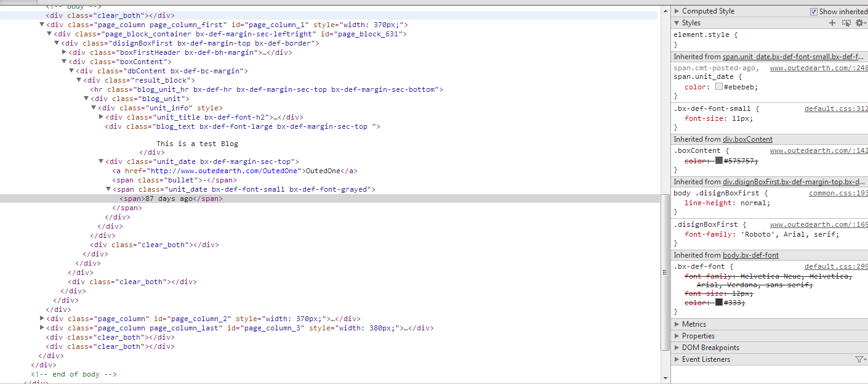Expand the unit_title div node

pyautogui.click(x=101, y=117)
